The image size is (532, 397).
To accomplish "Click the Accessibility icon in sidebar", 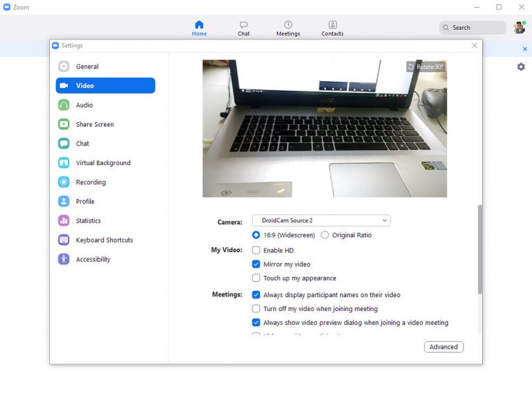I will click(64, 259).
